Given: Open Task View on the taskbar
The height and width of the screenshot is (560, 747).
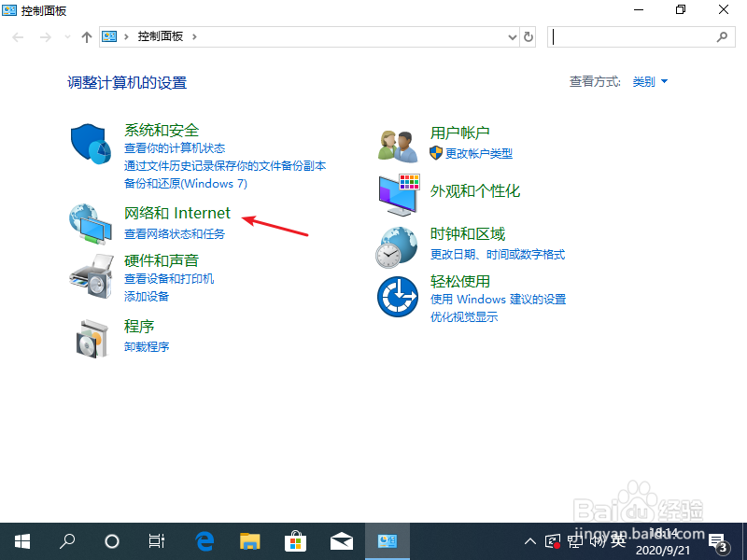Looking at the screenshot, I should pos(156,541).
